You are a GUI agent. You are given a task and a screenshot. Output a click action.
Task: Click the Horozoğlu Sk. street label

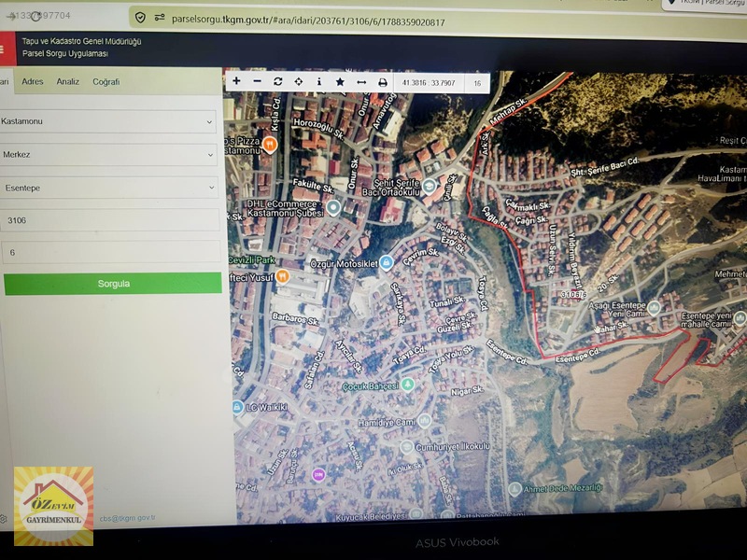coord(318,129)
